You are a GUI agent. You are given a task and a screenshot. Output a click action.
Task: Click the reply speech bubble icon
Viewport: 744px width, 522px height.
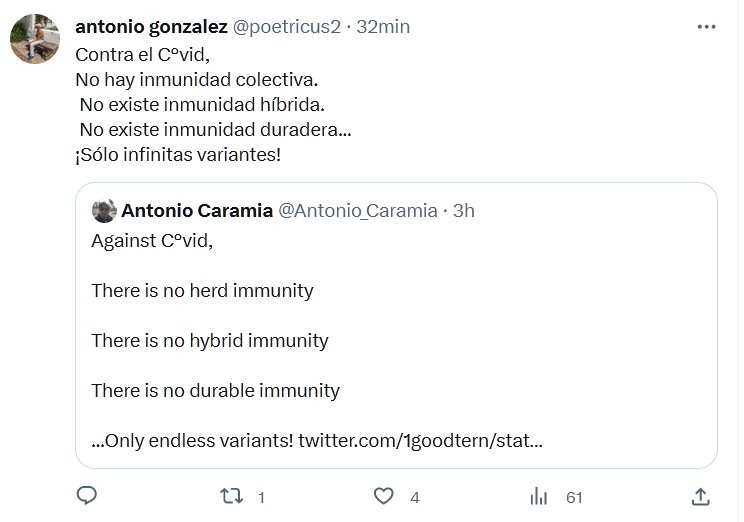(x=87, y=496)
